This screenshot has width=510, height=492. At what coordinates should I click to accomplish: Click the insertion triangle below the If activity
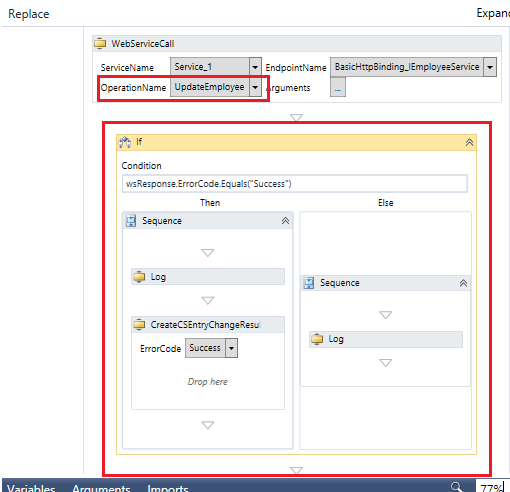296,470
